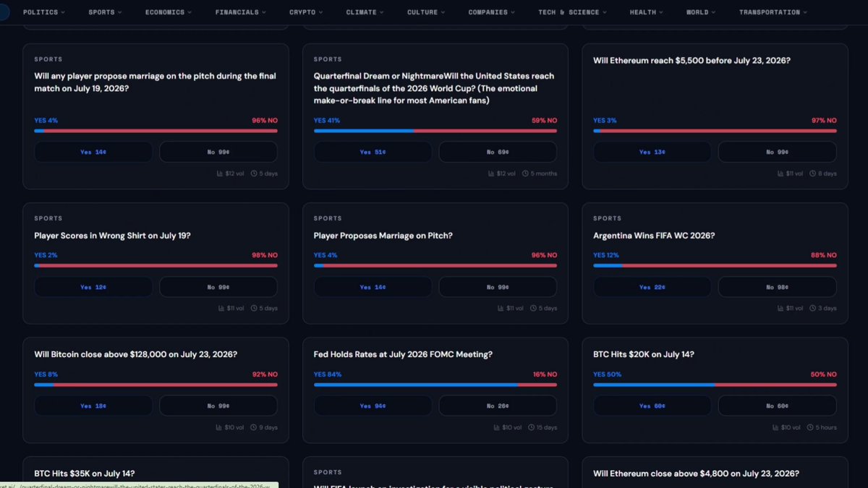Select Companies in the top navigation
The width and height of the screenshot is (868, 488).
coord(492,12)
